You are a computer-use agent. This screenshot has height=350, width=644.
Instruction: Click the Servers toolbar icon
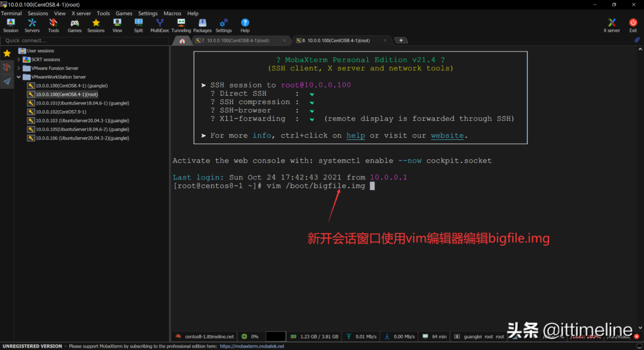point(32,25)
